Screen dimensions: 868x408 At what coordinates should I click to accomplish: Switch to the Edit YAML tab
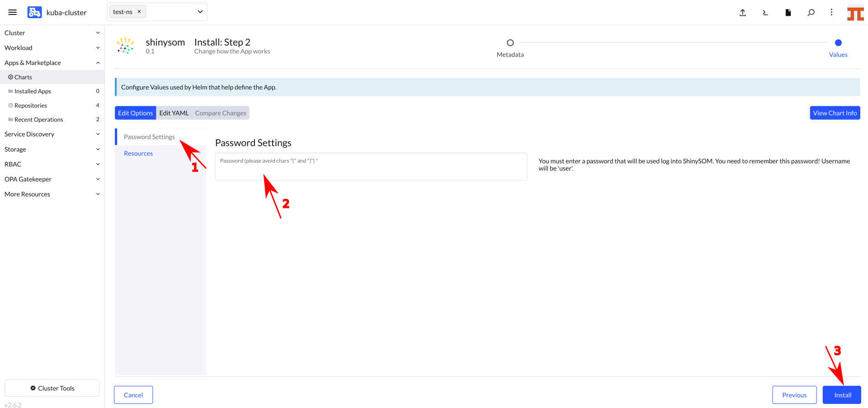[x=174, y=113]
